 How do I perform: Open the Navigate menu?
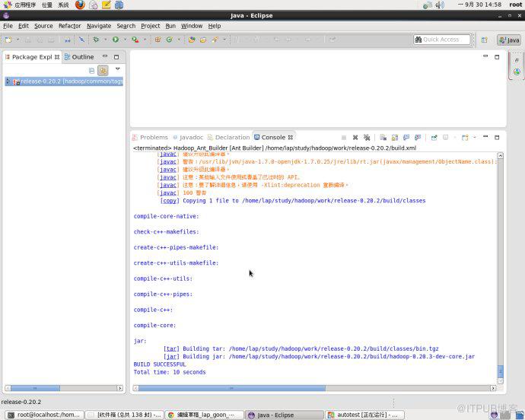(x=99, y=26)
